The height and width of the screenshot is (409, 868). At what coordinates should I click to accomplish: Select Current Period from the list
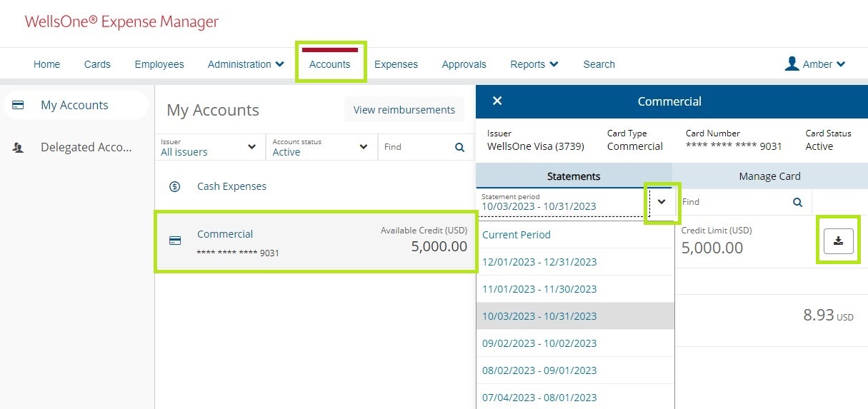pos(517,235)
